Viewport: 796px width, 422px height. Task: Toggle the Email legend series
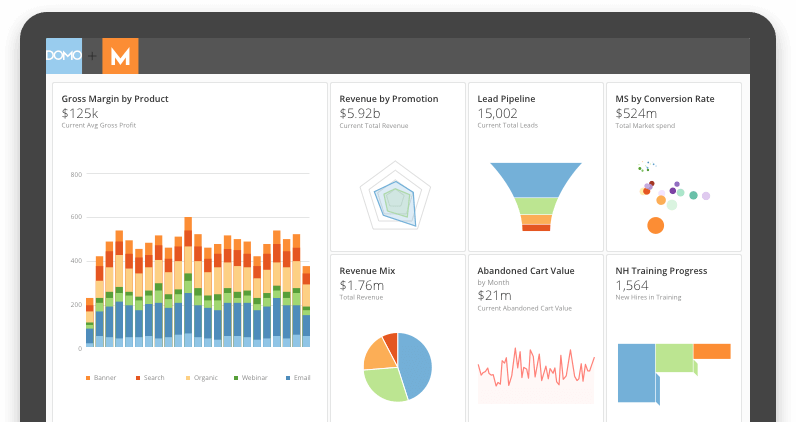tap(298, 378)
